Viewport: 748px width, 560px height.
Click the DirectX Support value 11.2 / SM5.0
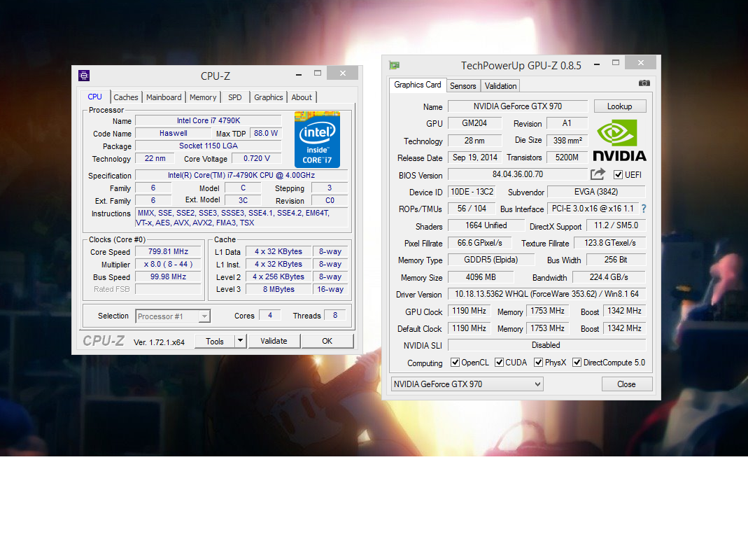point(616,225)
